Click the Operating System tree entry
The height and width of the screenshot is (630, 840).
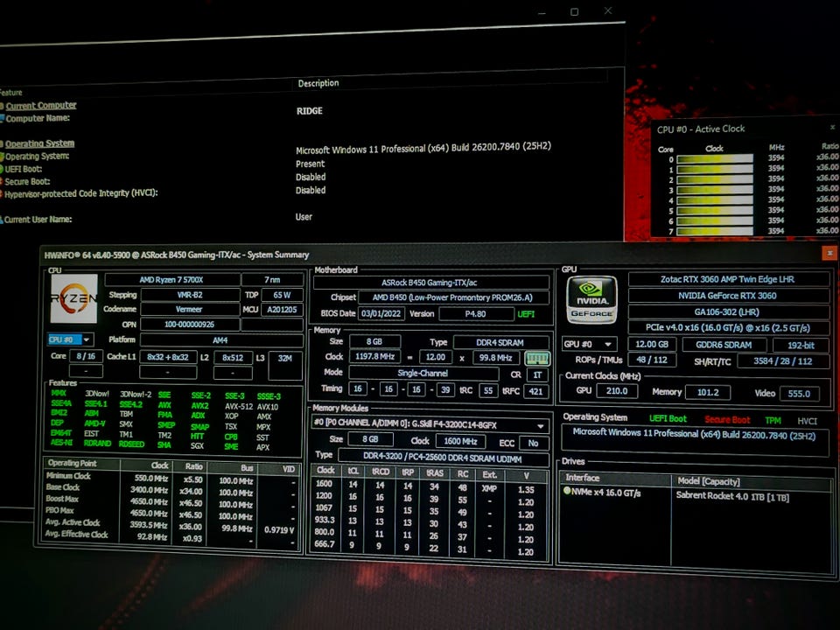[x=39, y=143]
